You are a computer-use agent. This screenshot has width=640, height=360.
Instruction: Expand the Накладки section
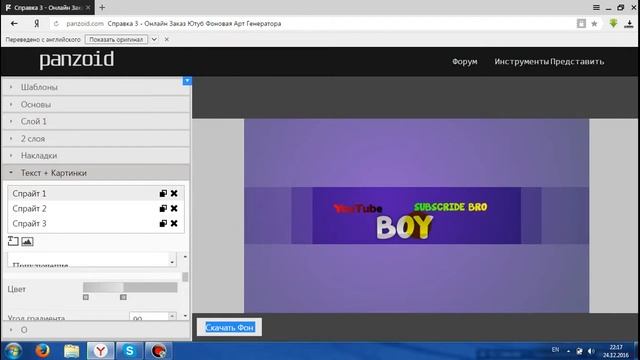click(96, 156)
